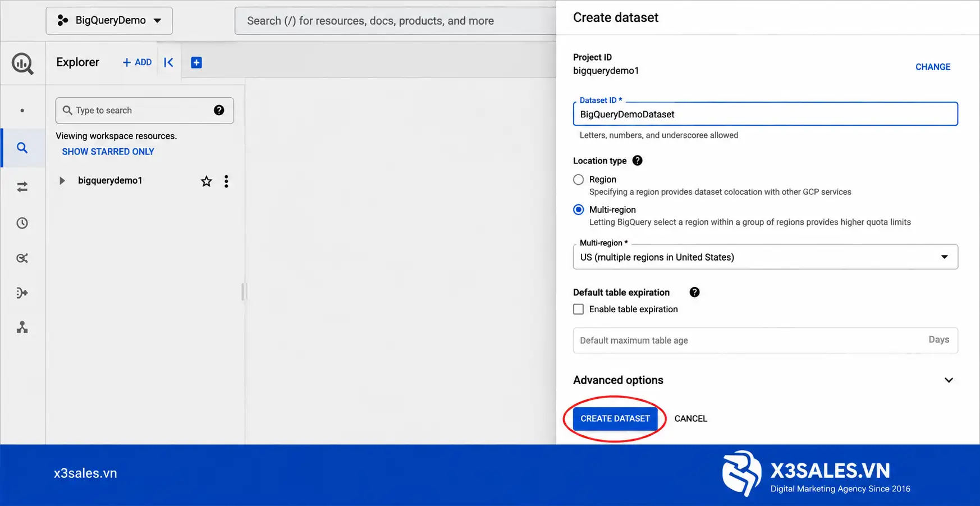980x506 pixels.
Task: Click Location type help icon
Action: pyautogui.click(x=637, y=161)
